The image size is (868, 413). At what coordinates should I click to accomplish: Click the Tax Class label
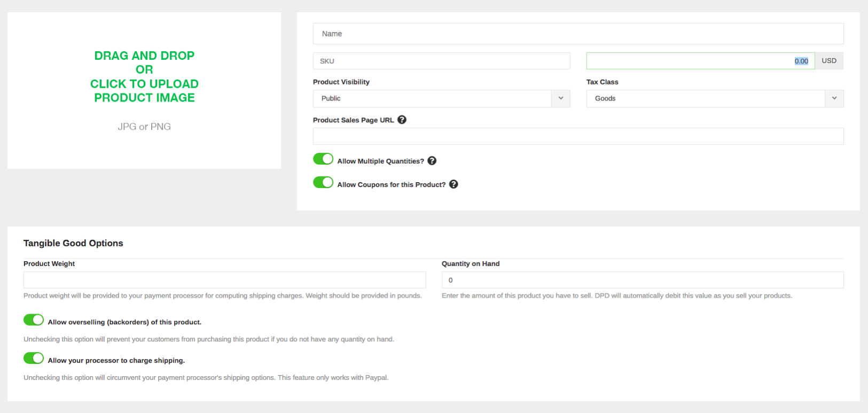603,82
